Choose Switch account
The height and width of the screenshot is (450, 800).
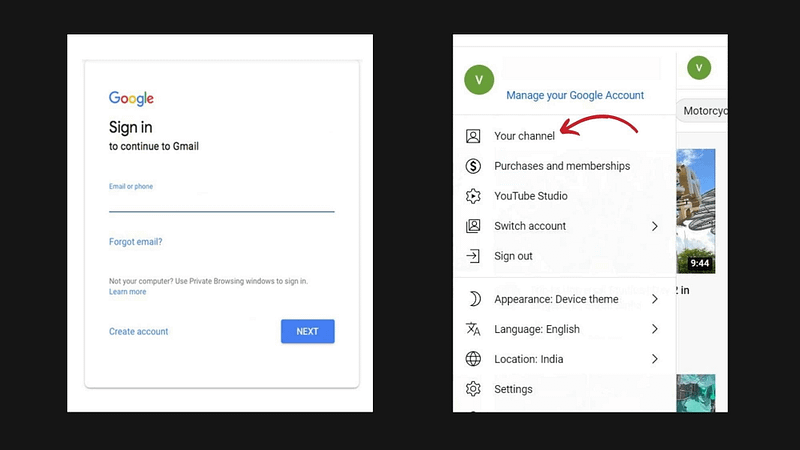click(530, 226)
